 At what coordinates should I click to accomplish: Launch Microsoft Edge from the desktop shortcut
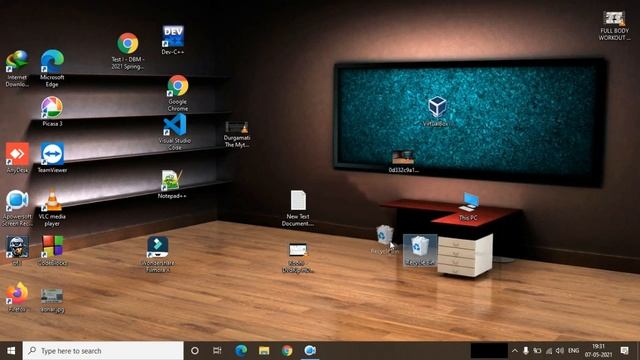click(x=52, y=68)
